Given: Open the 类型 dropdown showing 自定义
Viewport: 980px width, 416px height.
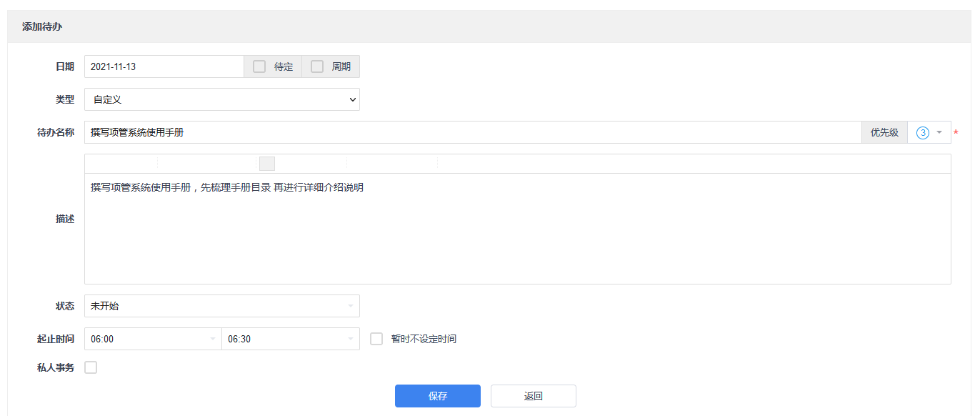Looking at the screenshot, I should [x=221, y=100].
